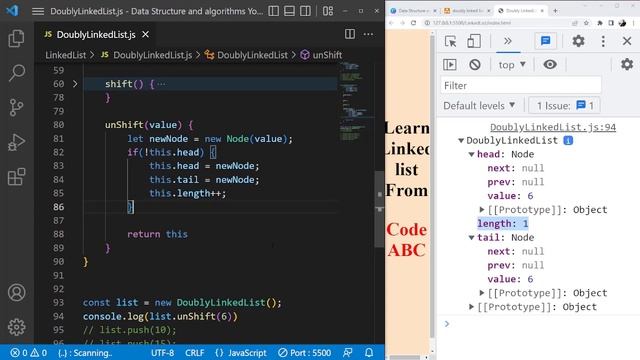Open the VS Code Explorer view

coord(16,38)
